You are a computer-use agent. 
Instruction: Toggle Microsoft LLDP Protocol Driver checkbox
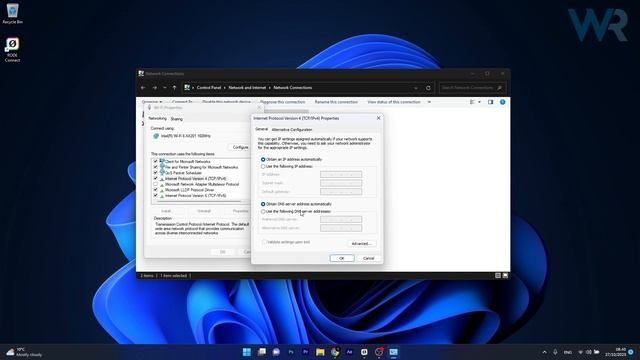click(x=156, y=190)
